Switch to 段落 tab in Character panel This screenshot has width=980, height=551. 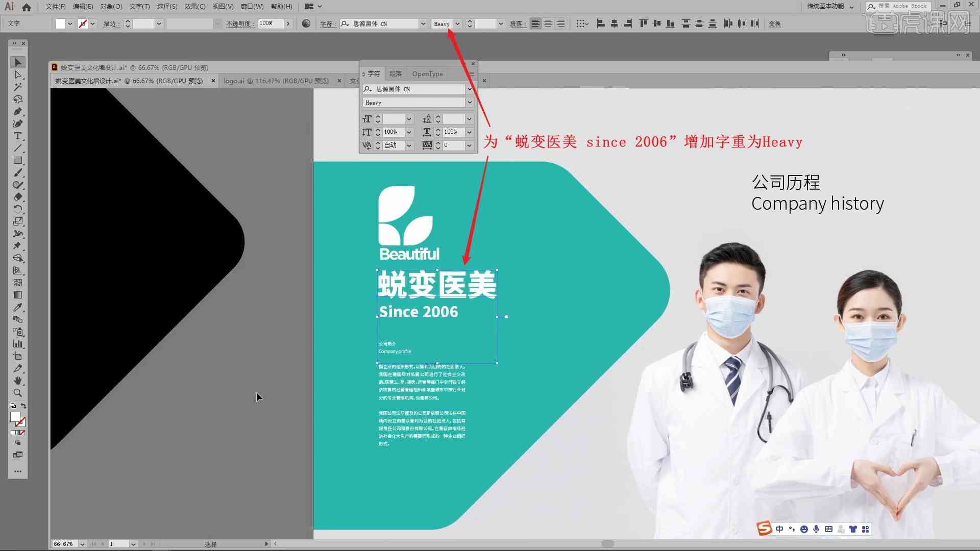click(396, 74)
